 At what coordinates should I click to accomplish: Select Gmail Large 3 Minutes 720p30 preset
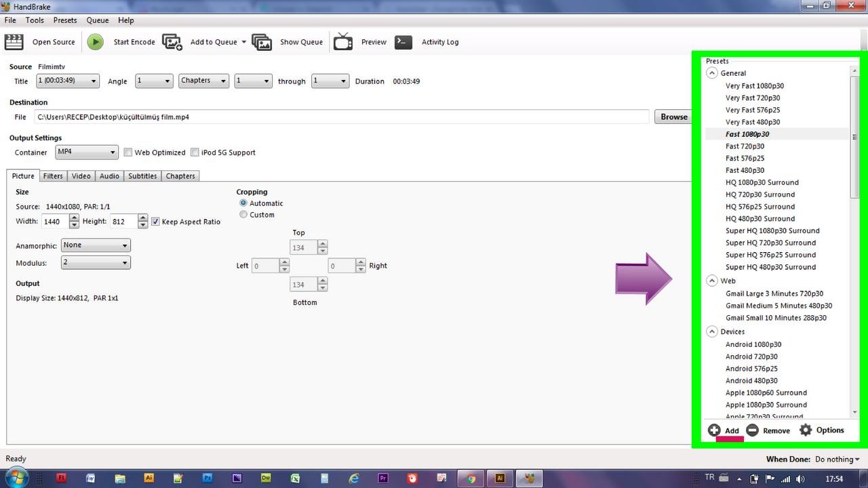(x=774, y=293)
